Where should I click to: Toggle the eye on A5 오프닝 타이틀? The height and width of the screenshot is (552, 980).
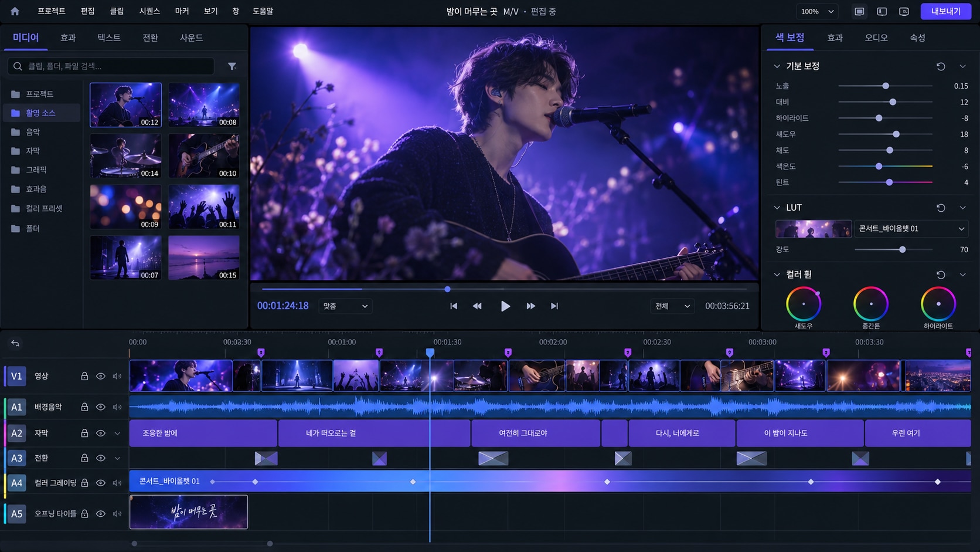click(101, 514)
